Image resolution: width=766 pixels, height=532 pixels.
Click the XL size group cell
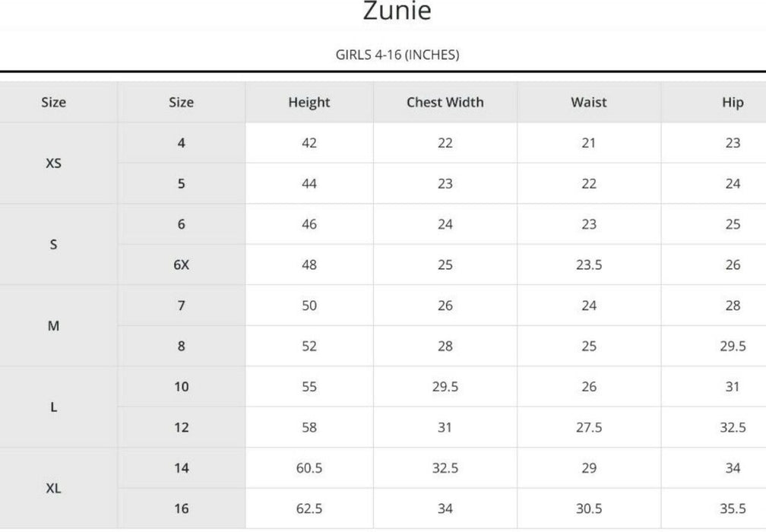(x=54, y=489)
